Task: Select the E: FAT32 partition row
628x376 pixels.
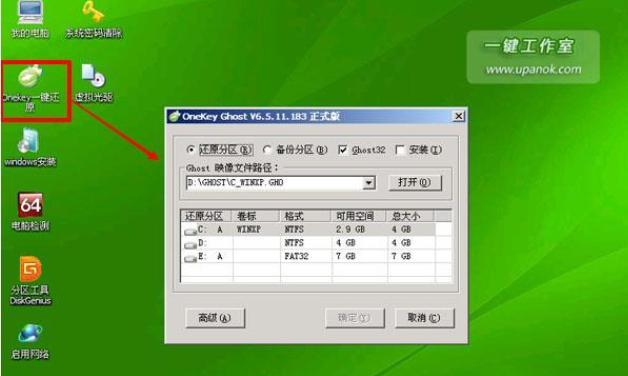Action: click(309, 256)
